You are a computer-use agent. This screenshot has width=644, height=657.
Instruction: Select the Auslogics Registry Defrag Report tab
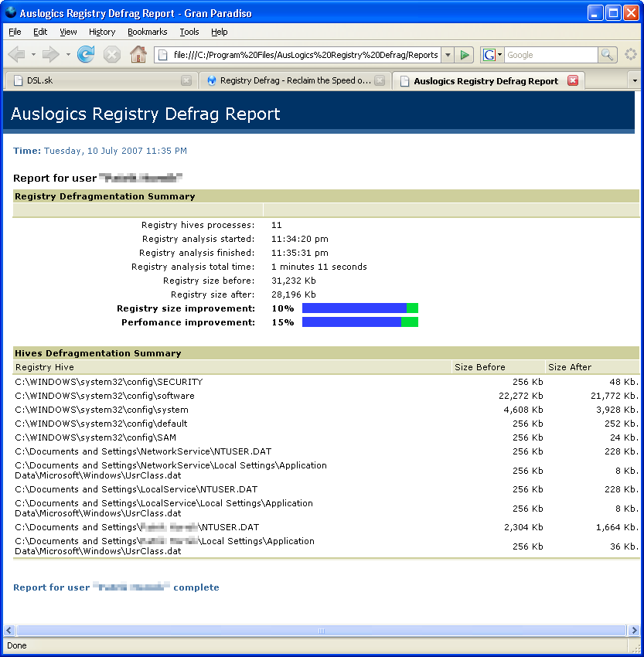tap(488, 81)
